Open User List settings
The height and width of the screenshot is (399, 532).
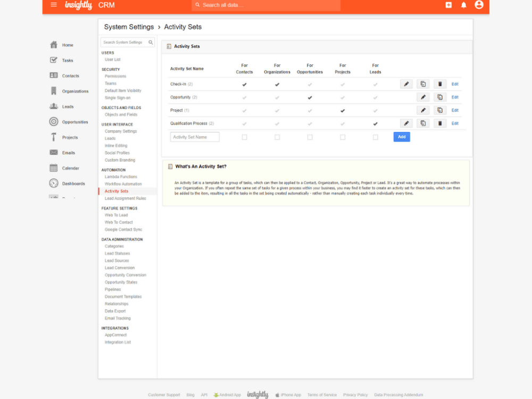pos(113,60)
